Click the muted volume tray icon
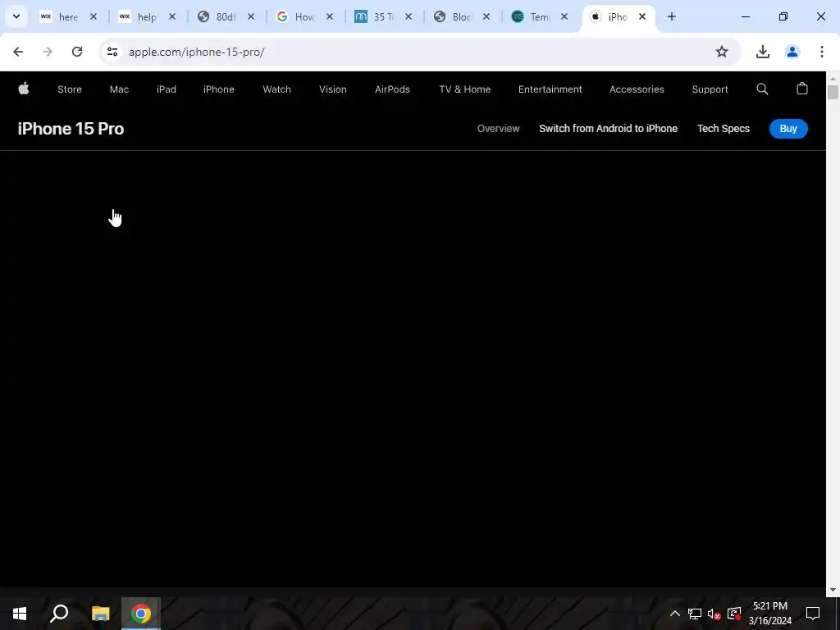840x630 pixels. [x=714, y=614]
